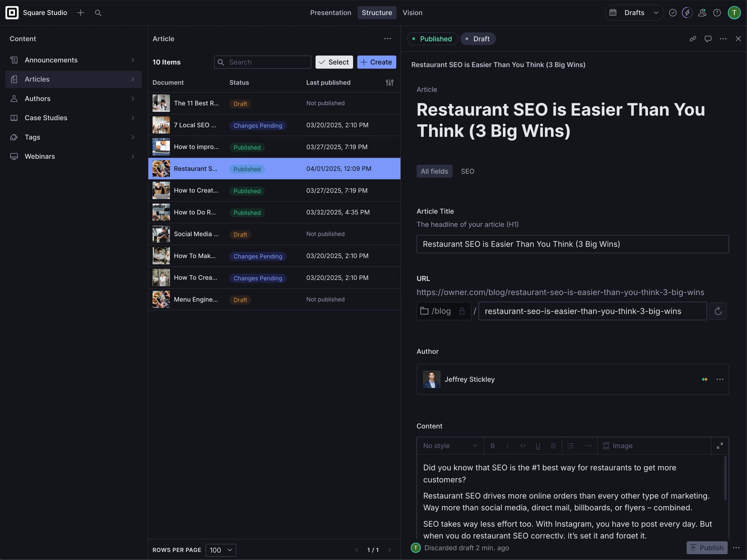747x560 pixels.
Task: Open the help question mark icon
Action: click(x=717, y=13)
